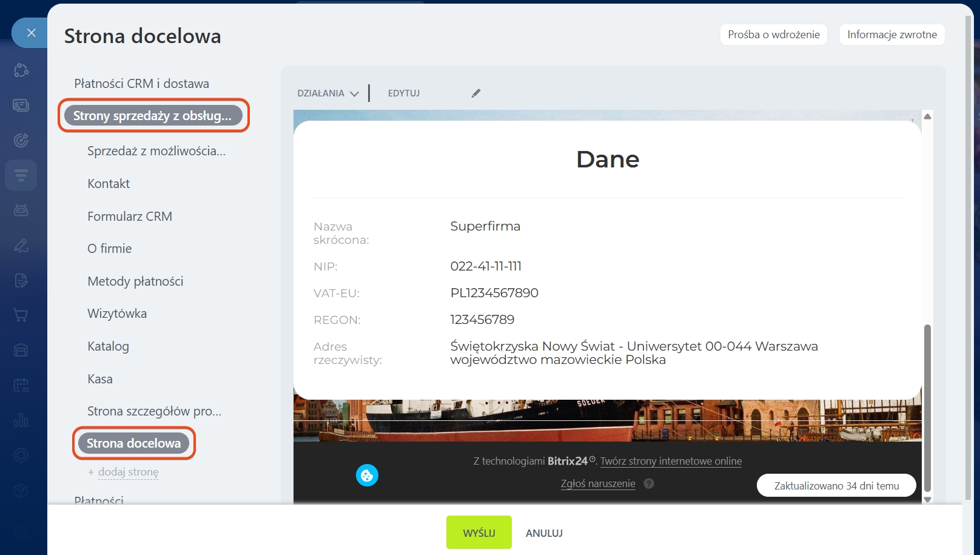Viewport: 980px width, 555px height.
Task: Click the bar chart analytics sidebar icon
Action: tap(21, 420)
